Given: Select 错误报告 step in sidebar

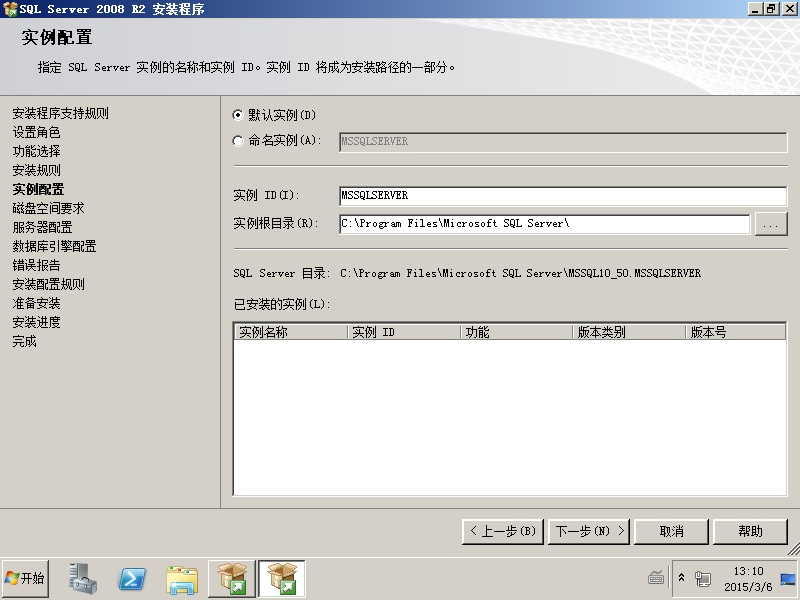Looking at the screenshot, I should point(36,265).
